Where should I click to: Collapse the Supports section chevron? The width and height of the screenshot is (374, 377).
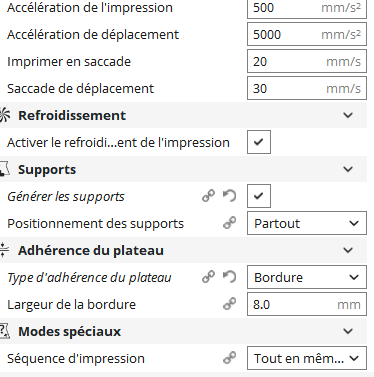click(348, 169)
